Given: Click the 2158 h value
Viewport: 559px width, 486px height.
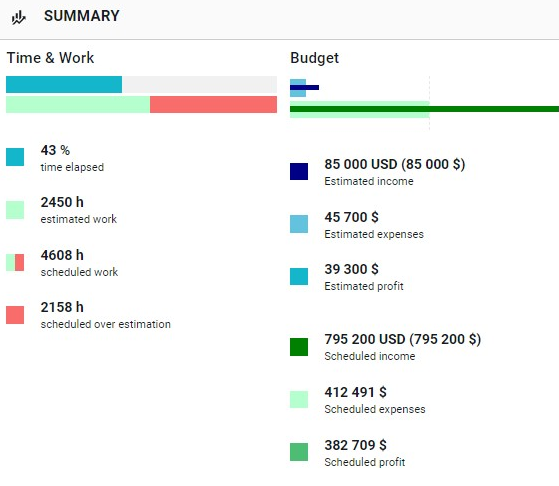Looking at the screenshot, I should coord(62,307).
